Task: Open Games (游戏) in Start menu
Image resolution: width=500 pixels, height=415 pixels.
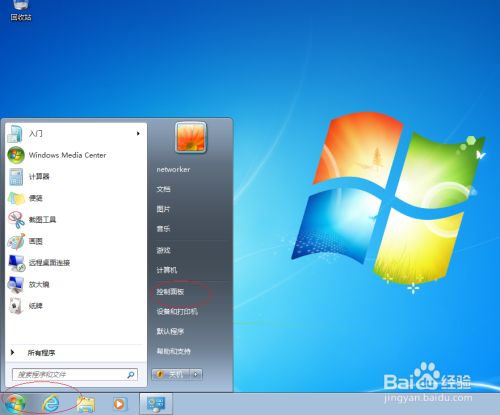Action: (x=163, y=250)
